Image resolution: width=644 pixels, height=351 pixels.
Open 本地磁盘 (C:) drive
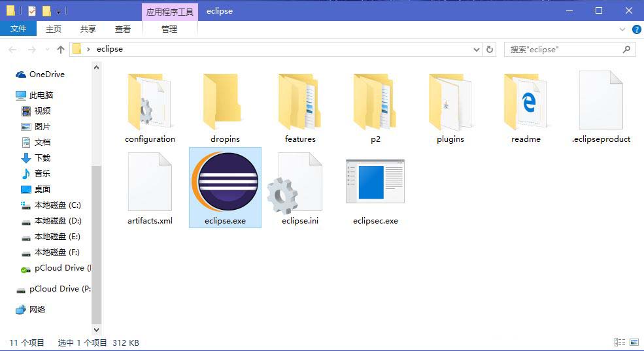click(x=51, y=205)
